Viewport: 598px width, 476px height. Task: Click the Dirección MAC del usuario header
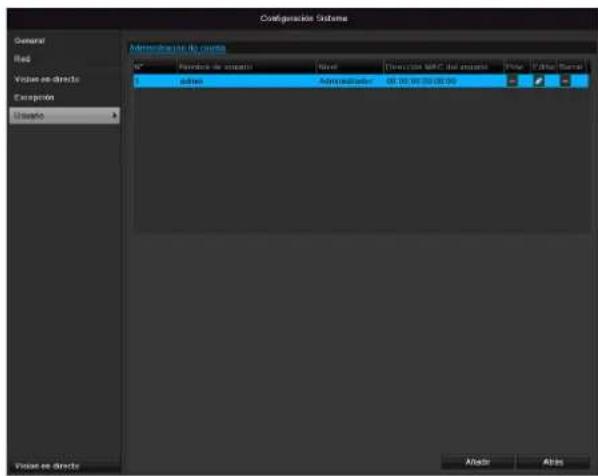pos(436,67)
